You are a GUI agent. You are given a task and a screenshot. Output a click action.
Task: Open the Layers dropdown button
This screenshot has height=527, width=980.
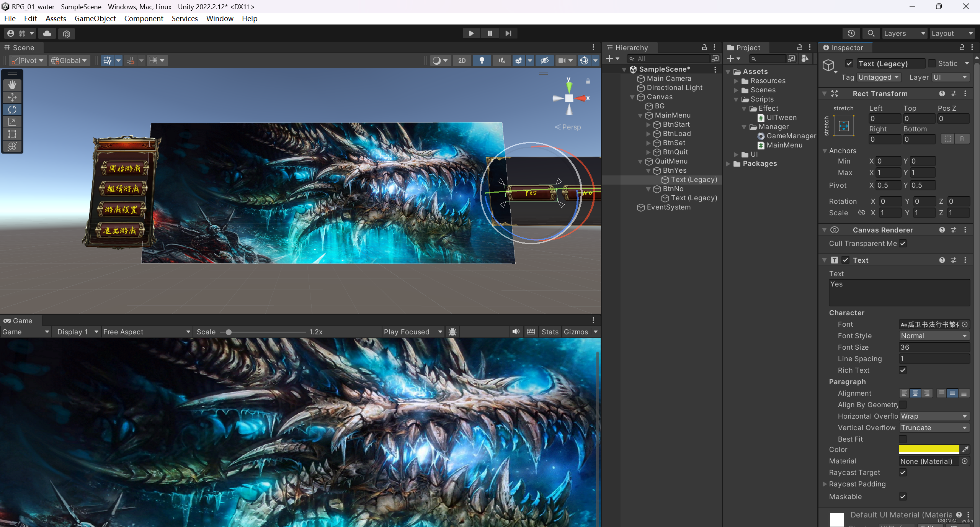904,33
